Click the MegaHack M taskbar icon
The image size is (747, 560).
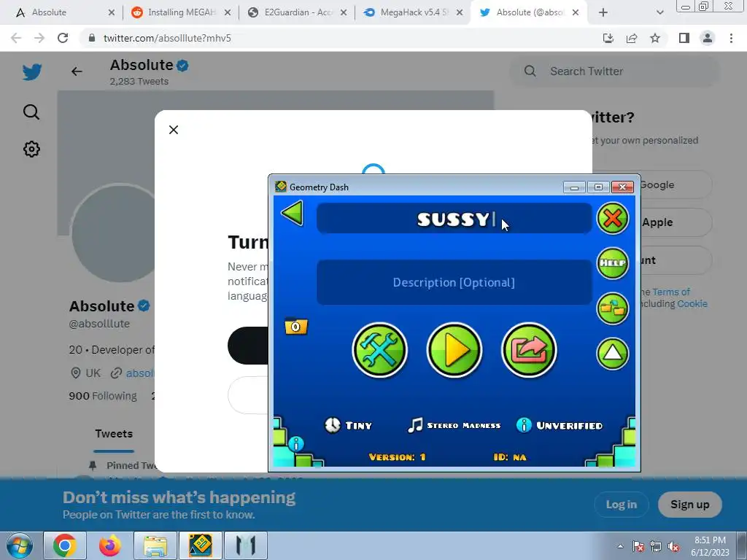click(245, 545)
